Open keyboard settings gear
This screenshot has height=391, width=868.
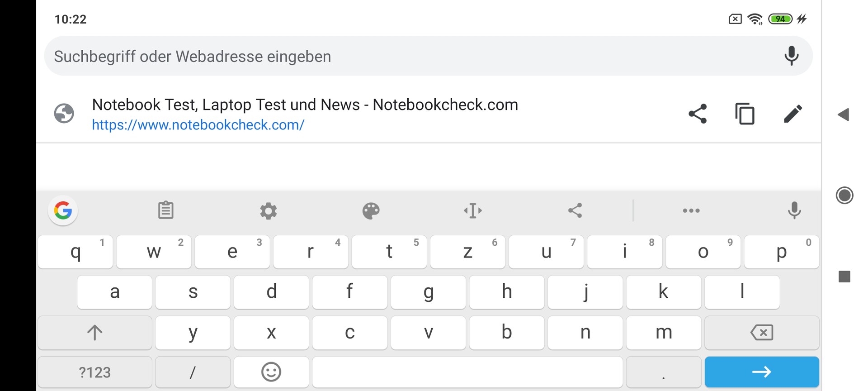point(269,211)
